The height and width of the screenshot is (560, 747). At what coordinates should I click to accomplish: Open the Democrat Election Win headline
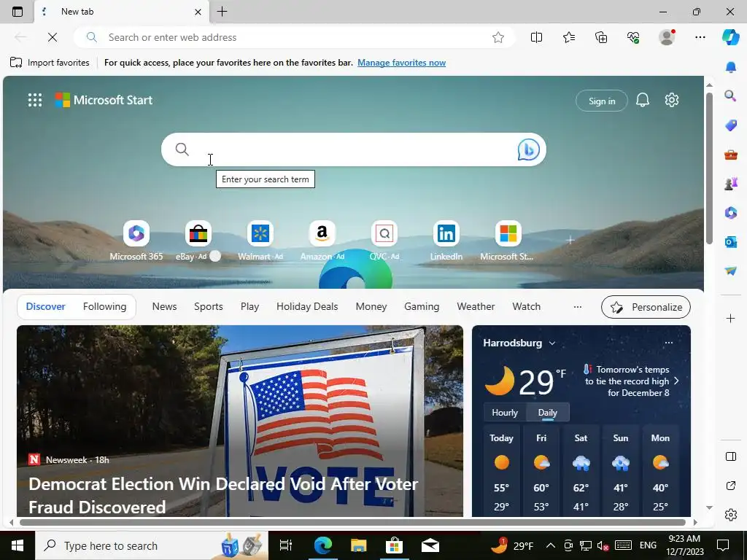point(223,495)
